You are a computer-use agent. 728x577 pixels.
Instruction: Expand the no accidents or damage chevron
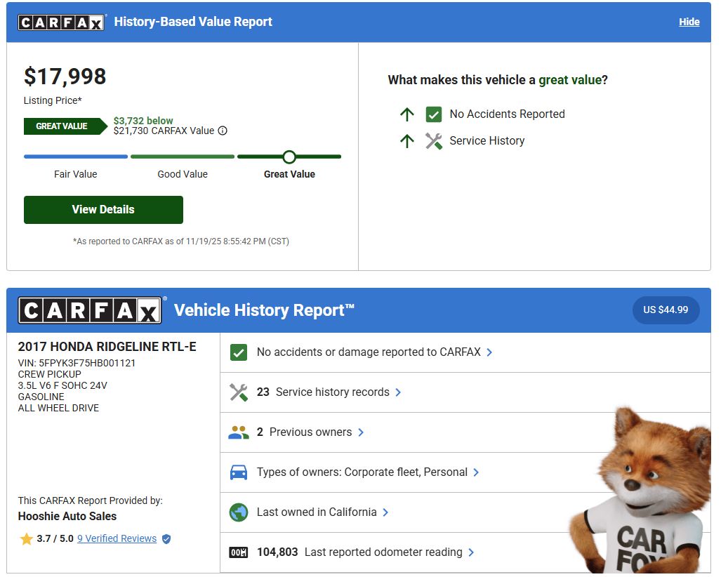[490, 352]
